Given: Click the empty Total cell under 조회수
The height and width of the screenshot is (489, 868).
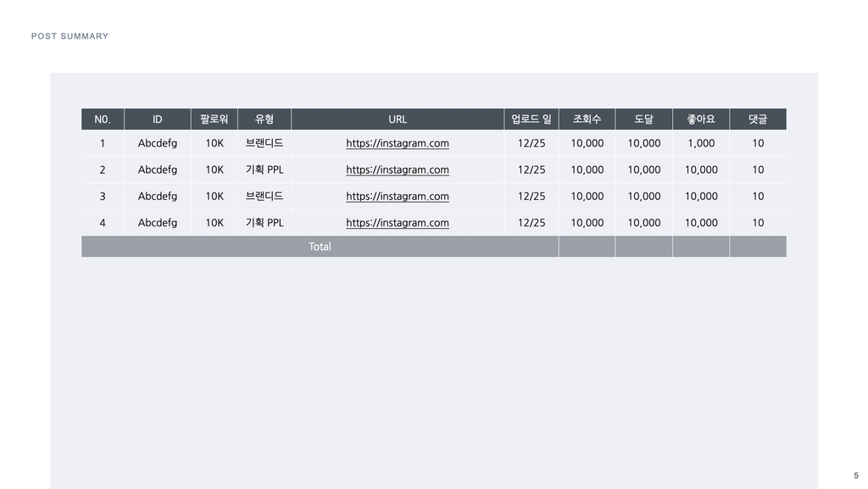Looking at the screenshot, I should click(587, 247).
